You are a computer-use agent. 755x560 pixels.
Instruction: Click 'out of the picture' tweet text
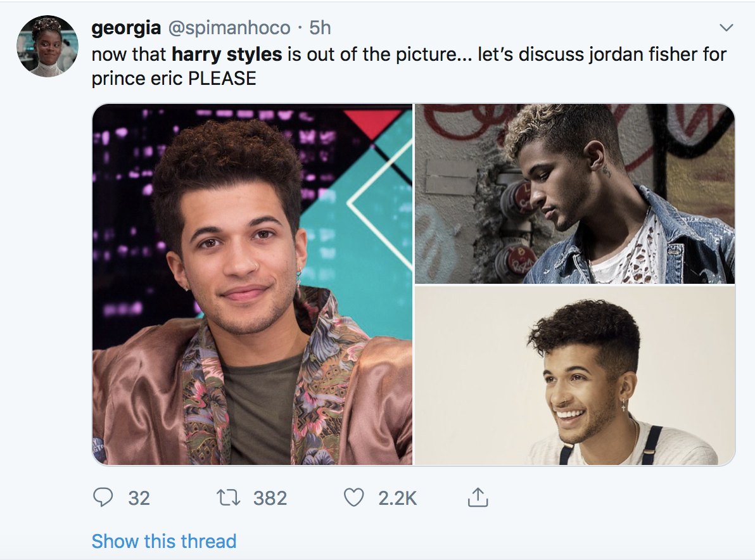pyautogui.click(x=381, y=54)
